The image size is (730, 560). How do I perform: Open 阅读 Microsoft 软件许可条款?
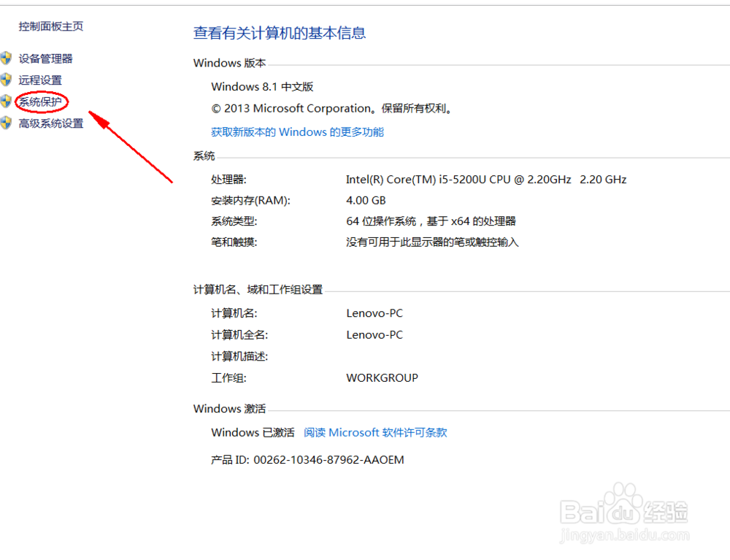pyautogui.click(x=374, y=432)
